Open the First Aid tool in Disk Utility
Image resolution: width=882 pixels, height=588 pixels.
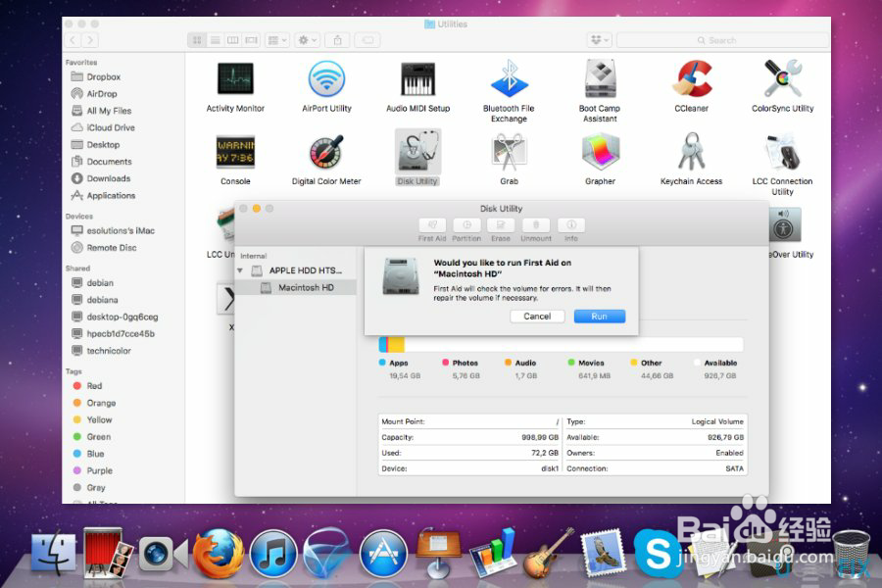click(431, 229)
